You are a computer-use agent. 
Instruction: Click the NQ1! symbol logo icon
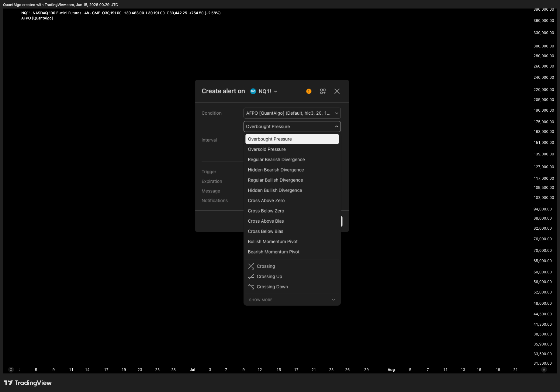tap(253, 91)
